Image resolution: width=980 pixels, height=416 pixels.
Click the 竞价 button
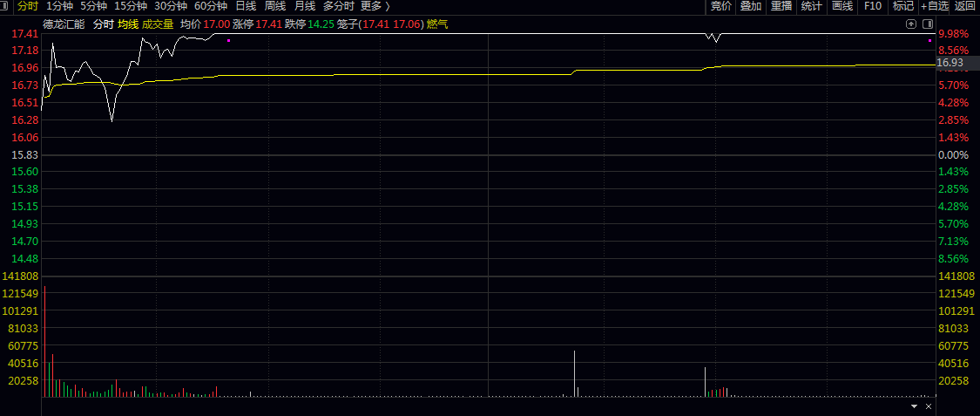pyautogui.click(x=720, y=6)
